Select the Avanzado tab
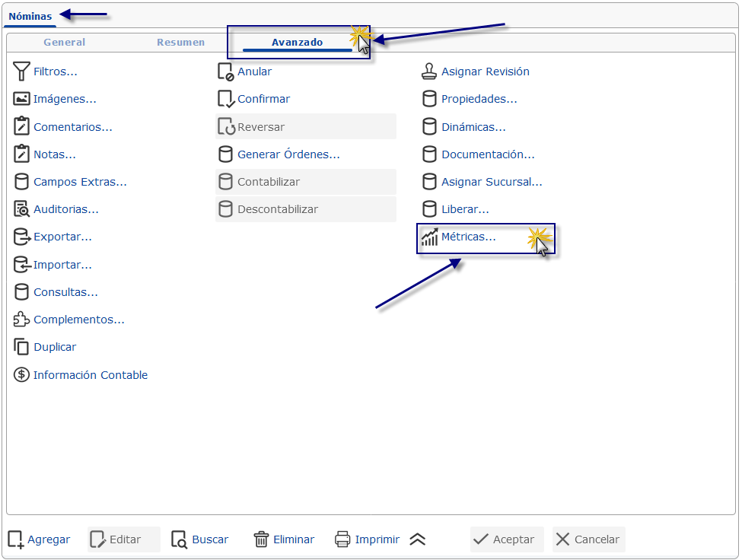The height and width of the screenshot is (560, 742). tap(297, 42)
